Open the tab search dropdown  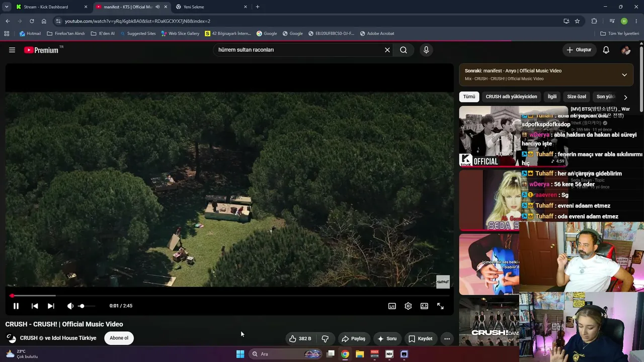pos(7,7)
